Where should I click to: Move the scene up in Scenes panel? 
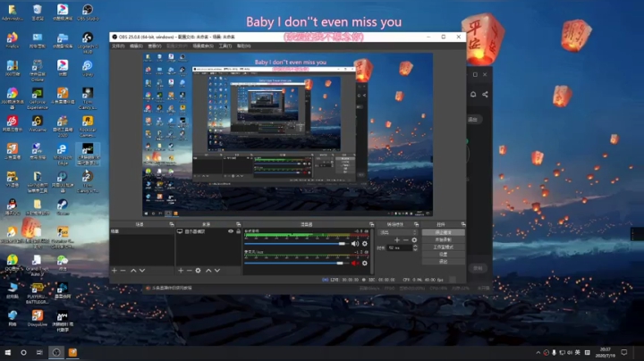coord(133,271)
